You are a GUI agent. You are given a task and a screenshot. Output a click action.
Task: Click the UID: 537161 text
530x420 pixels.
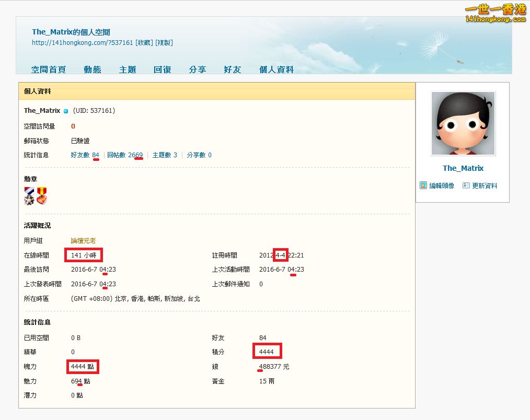94,111
